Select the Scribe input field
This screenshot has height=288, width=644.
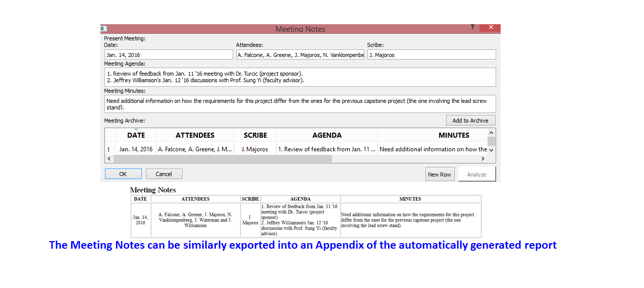431,55
